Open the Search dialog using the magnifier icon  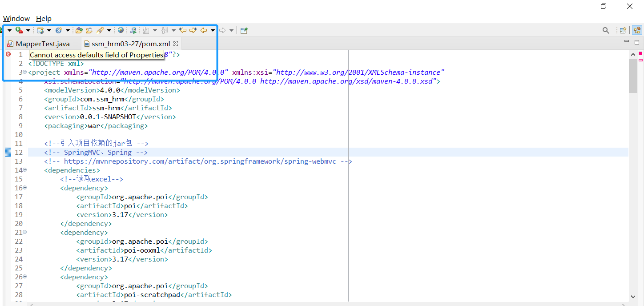(606, 30)
